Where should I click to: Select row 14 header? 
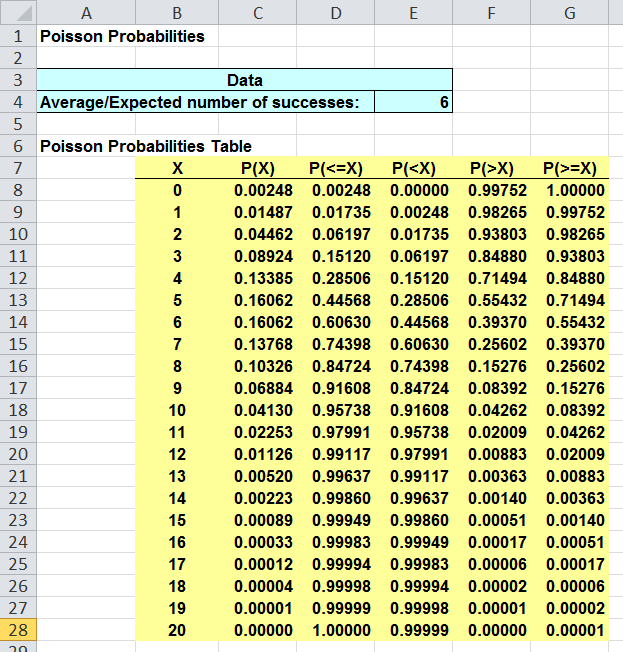[18, 322]
